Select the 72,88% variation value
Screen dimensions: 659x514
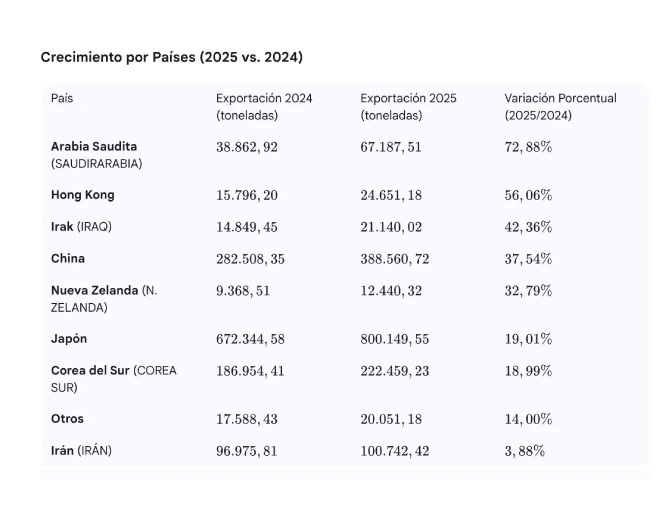tap(528, 147)
